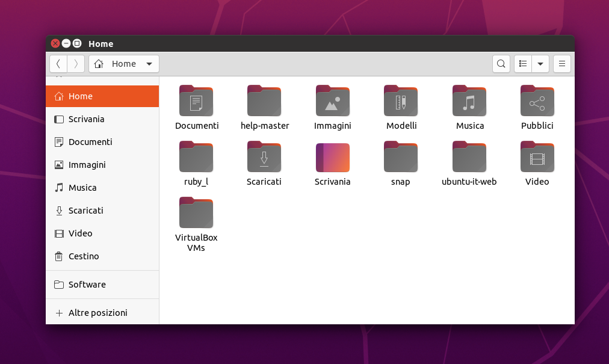This screenshot has width=609, height=364.
Task: Go to Scaricati in the sidebar
Action: click(102, 211)
